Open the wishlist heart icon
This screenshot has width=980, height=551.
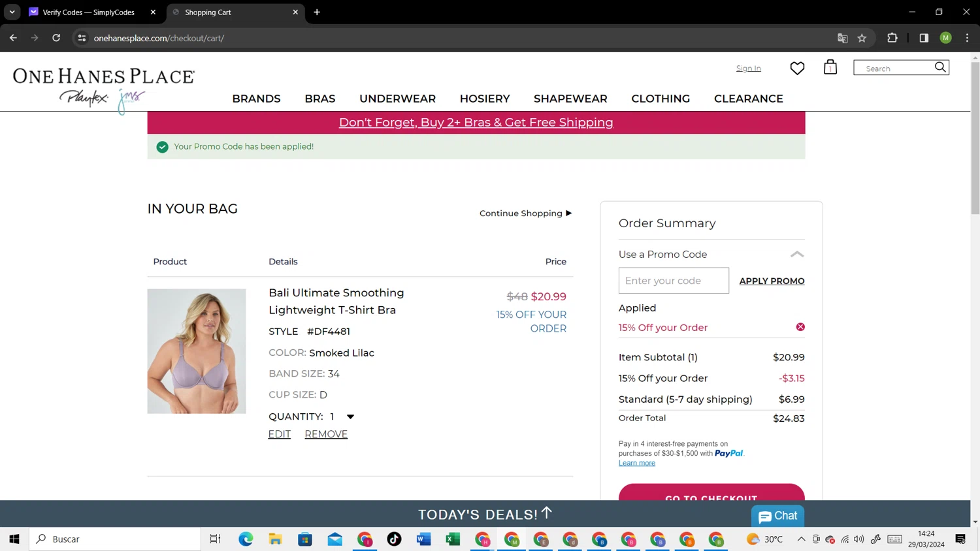point(797,68)
